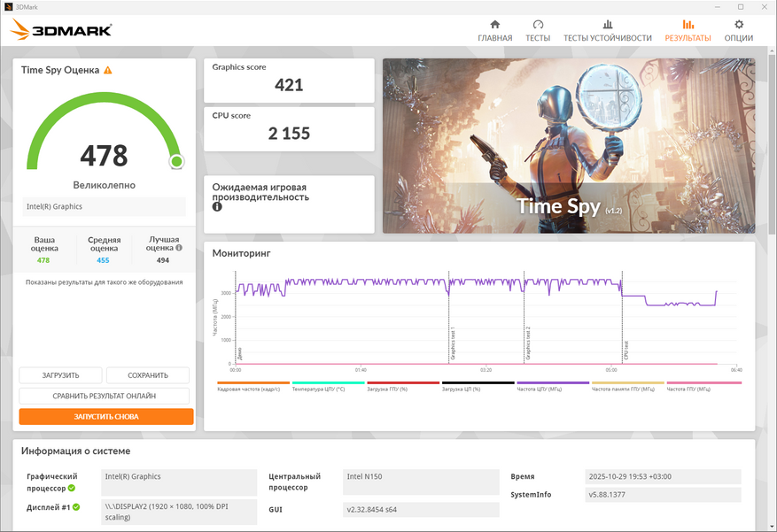Click the 3DMark title bar app icon

(x=9, y=7)
